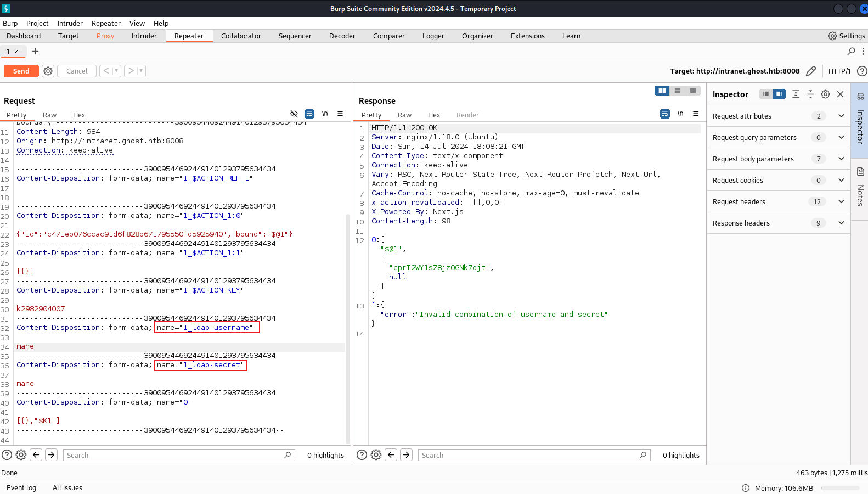Search Repeater tabs with magnifier icon
This screenshot has height=494, width=868.
coord(852,51)
